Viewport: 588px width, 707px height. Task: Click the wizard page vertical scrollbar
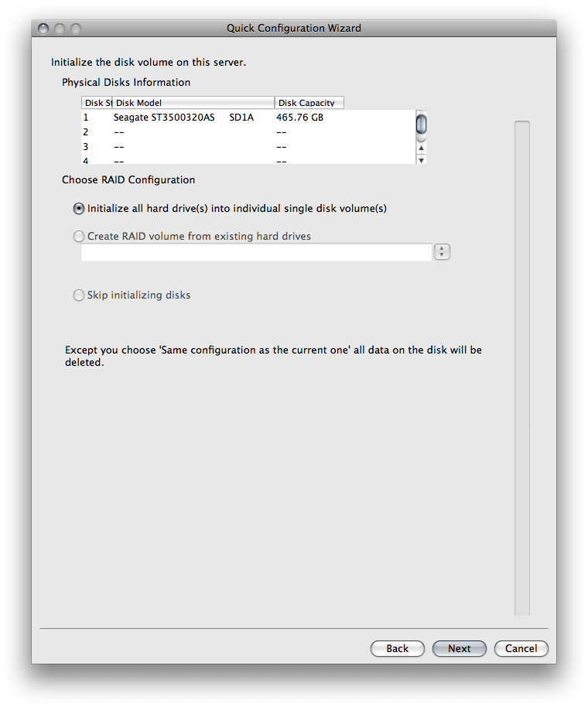(522, 368)
